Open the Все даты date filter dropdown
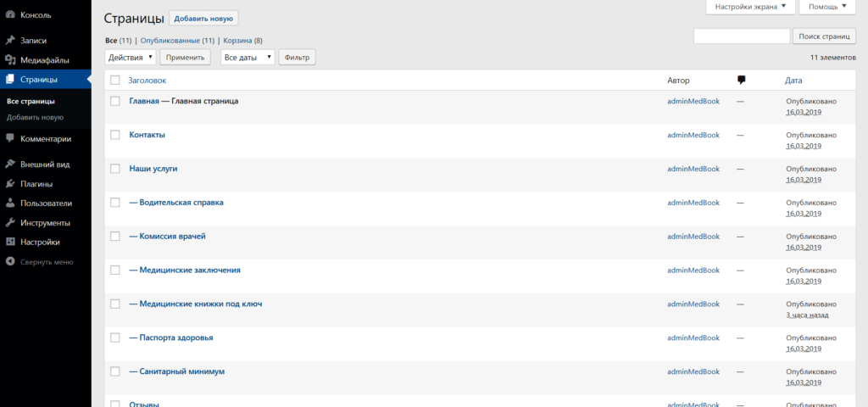The image size is (868, 407). [248, 57]
